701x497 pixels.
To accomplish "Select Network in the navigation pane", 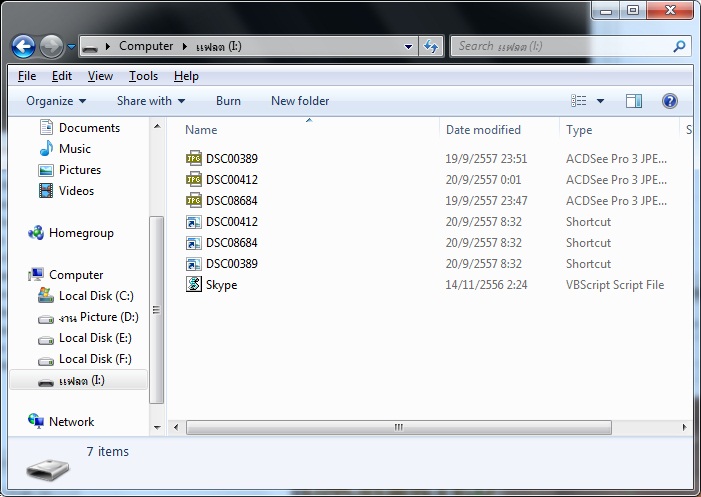I will pyautogui.click(x=61, y=421).
